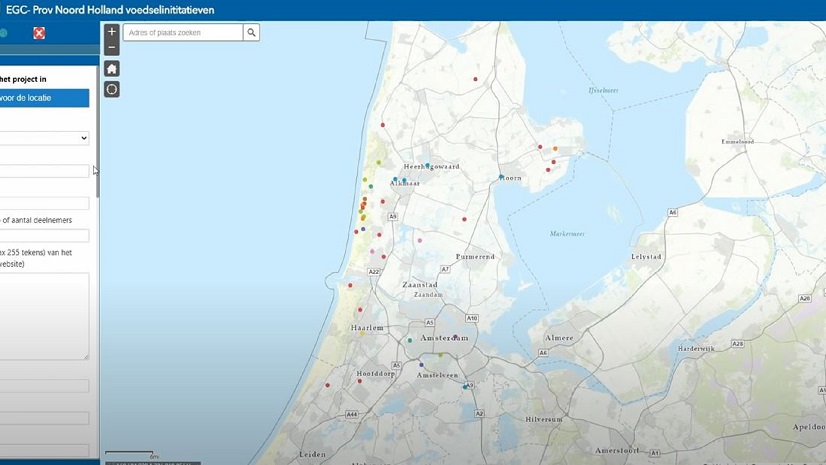Screen dimensions: 826x465
Task: Focus the 'aantal deelnemers' input field
Action: tap(44, 236)
